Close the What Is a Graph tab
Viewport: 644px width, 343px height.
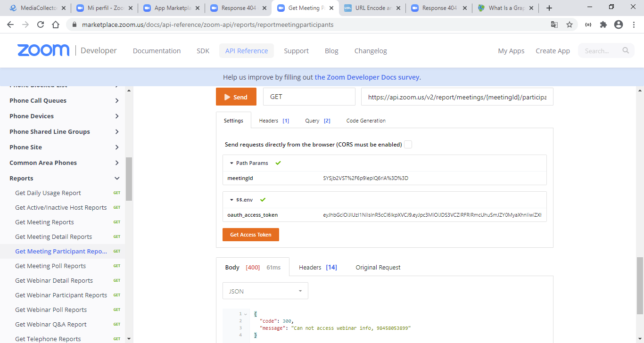(x=532, y=8)
